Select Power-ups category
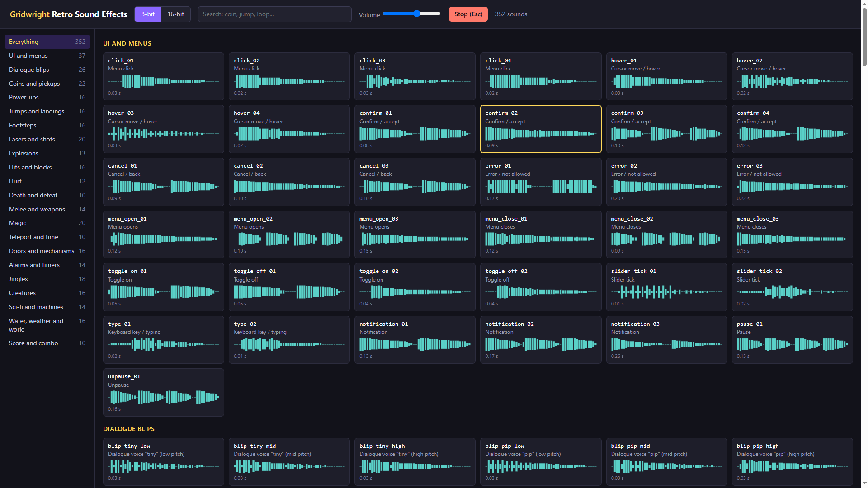This screenshot has height=488, width=868. 47,97
